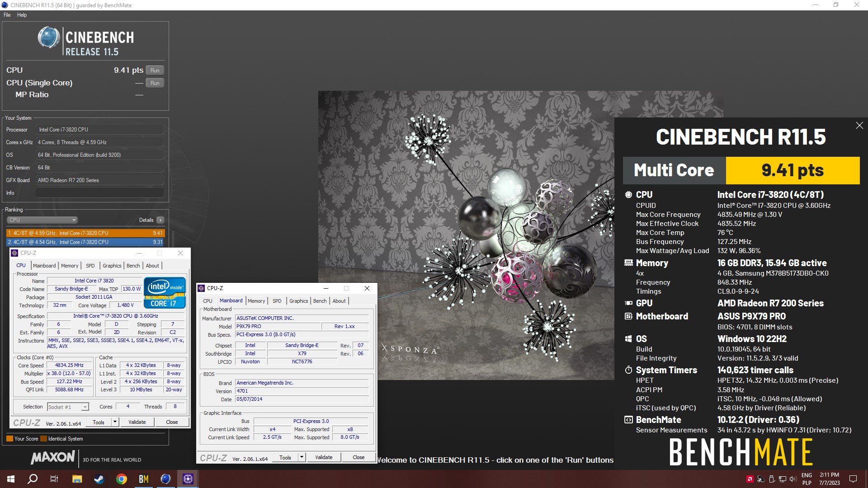The image size is (868, 488).
Task: Run the CPU Single Core test
Action: pos(155,83)
